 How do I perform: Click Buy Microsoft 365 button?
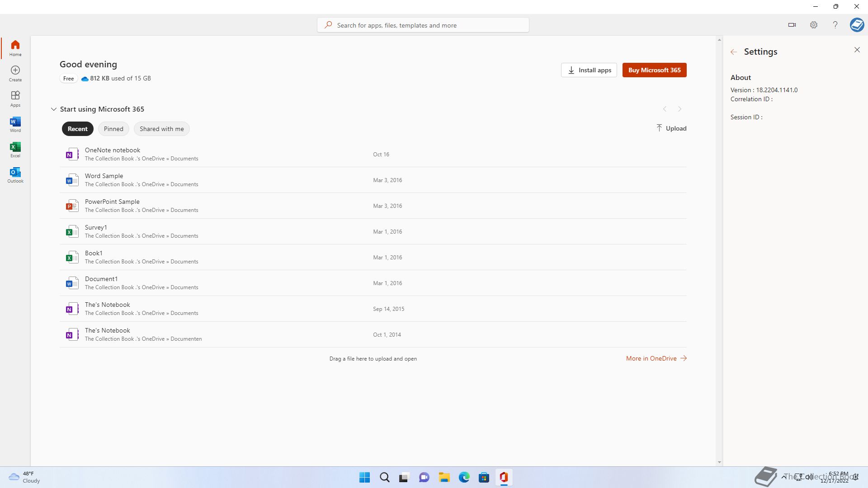tap(654, 70)
